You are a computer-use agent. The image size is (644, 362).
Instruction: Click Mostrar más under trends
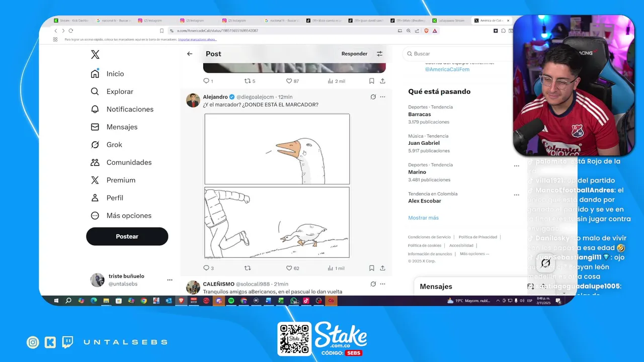(x=423, y=218)
